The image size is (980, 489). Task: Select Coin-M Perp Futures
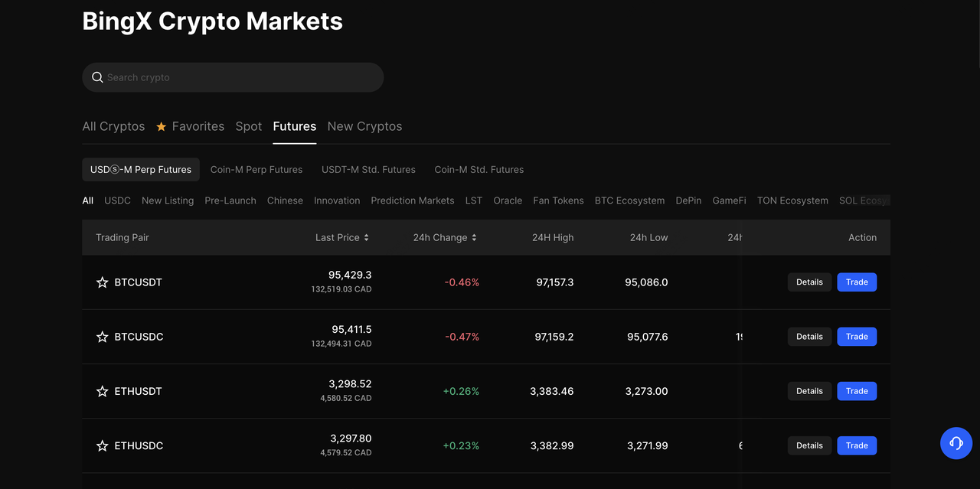coord(256,170)
